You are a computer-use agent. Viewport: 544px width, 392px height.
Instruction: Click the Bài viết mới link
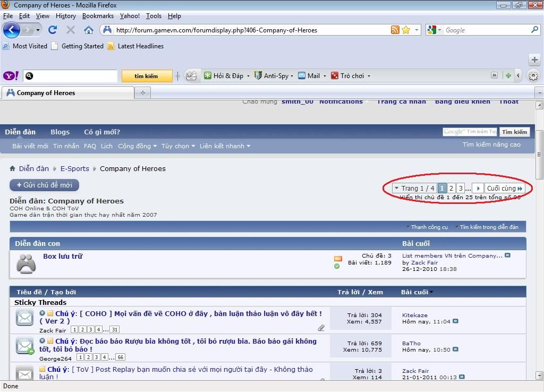coord(30,146)
